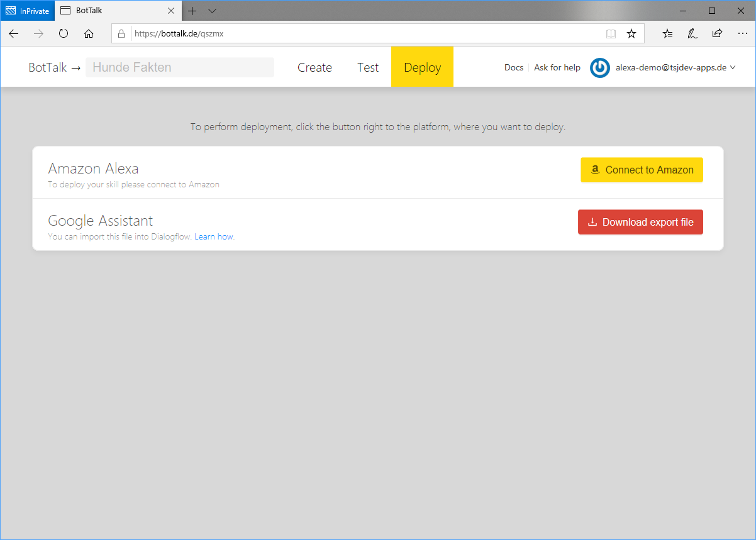
Task: Open the Docs link
Action: [x=514, y=68]
